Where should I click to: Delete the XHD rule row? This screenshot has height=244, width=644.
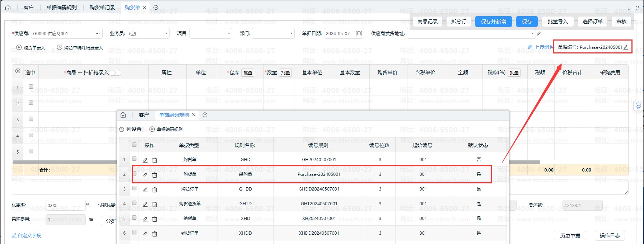pos(155,219)
